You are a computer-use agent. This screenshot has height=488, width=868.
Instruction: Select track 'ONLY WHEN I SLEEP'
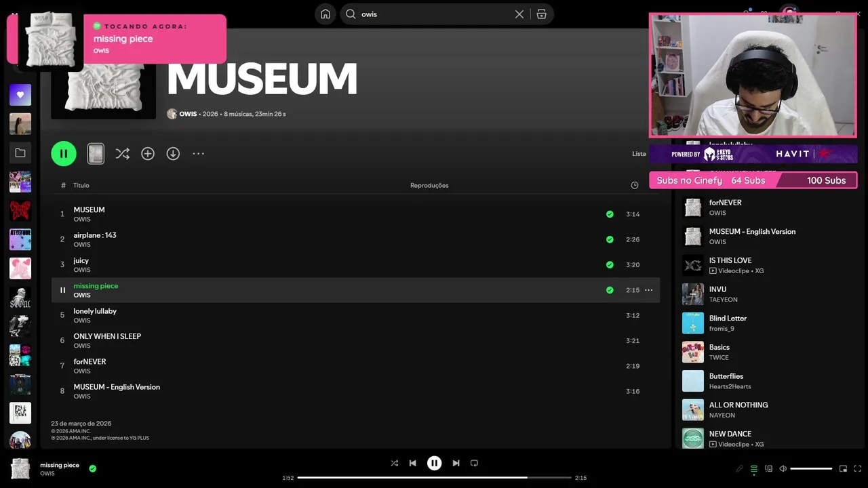pos(107,336)
